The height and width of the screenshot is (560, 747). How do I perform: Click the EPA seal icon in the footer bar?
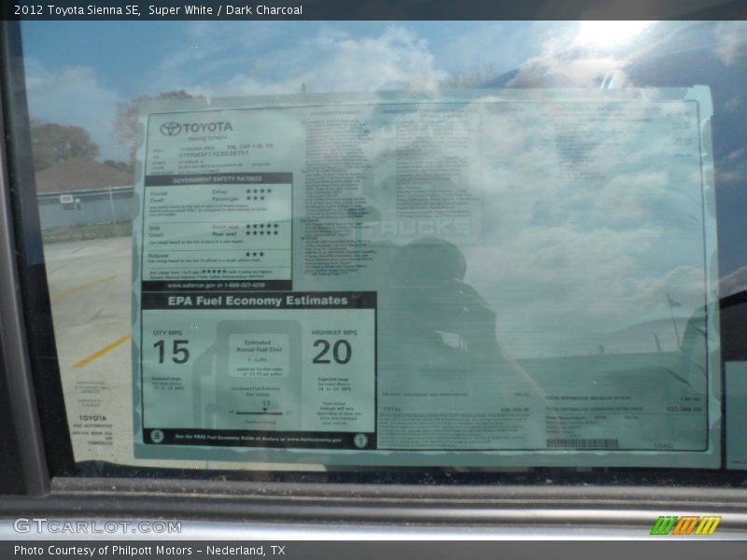(157, 436)
